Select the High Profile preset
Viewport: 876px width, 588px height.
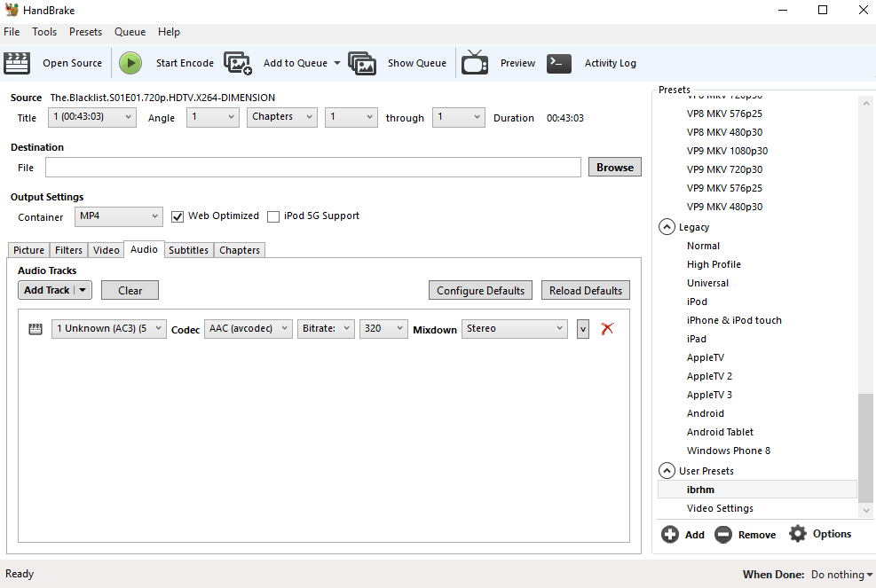tap(714, 264)
